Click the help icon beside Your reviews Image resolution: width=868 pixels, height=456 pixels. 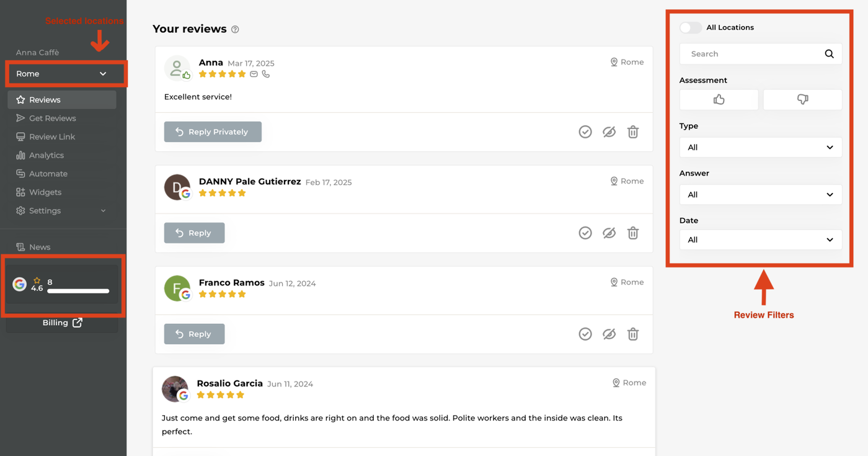[x=235, y=29]
